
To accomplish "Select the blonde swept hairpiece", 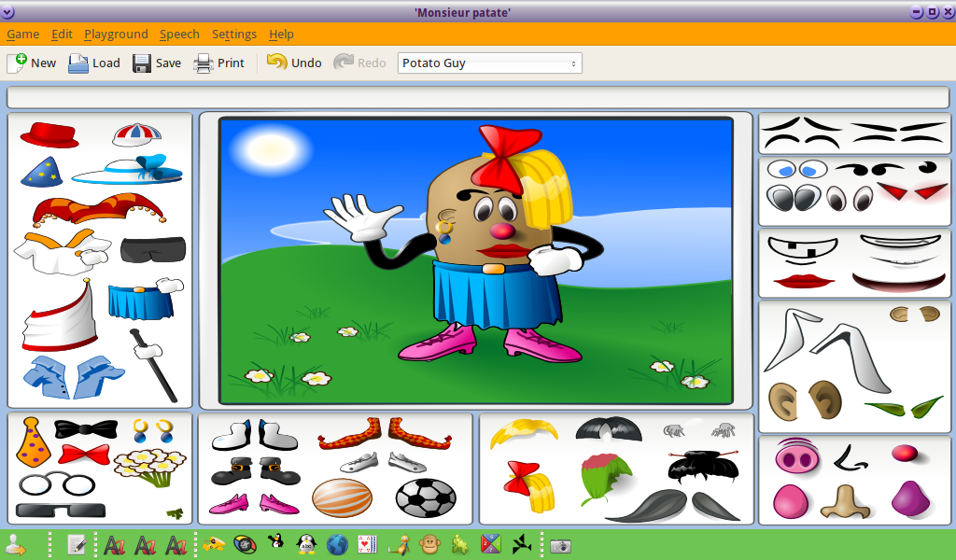I will pos(525,433).
